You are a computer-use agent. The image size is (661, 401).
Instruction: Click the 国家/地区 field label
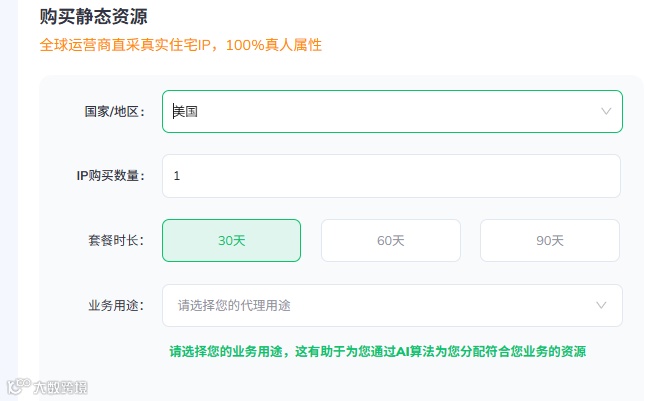[x=115, y=112]
